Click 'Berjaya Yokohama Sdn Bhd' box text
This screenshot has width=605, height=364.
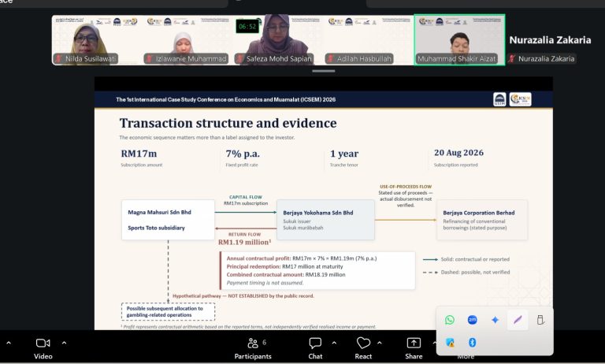pyautogui.click(x=318, y=213)
